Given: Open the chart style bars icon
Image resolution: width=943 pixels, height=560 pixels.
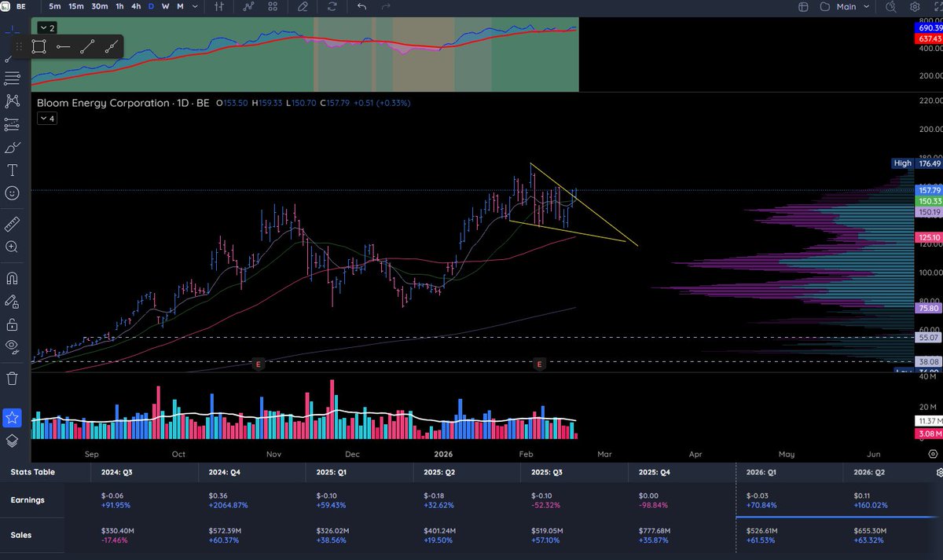Looking at the screenshot, I should [x=219, y=6].
